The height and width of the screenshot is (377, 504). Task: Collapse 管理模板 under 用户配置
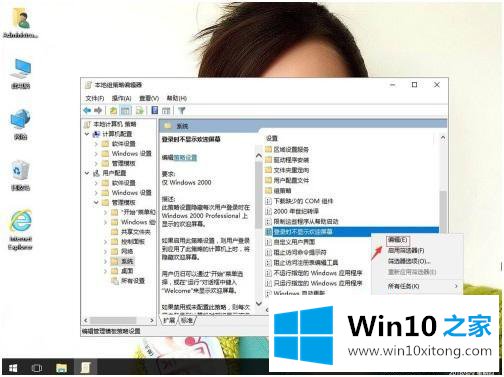point(96,202)
